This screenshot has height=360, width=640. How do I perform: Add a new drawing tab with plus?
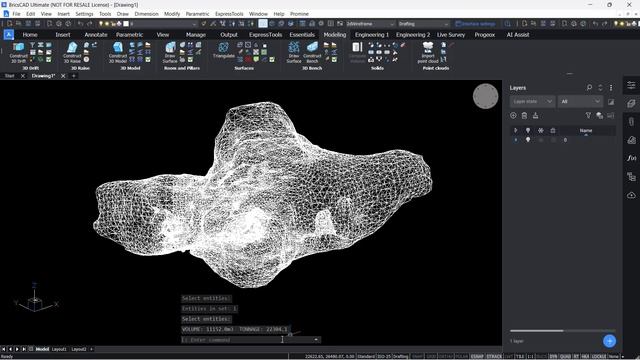point(73,76)
